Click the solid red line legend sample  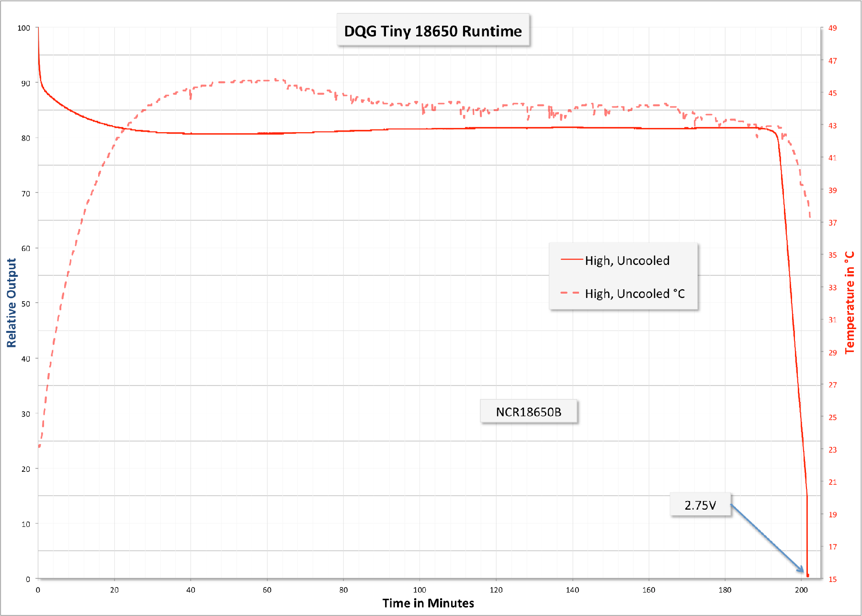click(571, 260)
